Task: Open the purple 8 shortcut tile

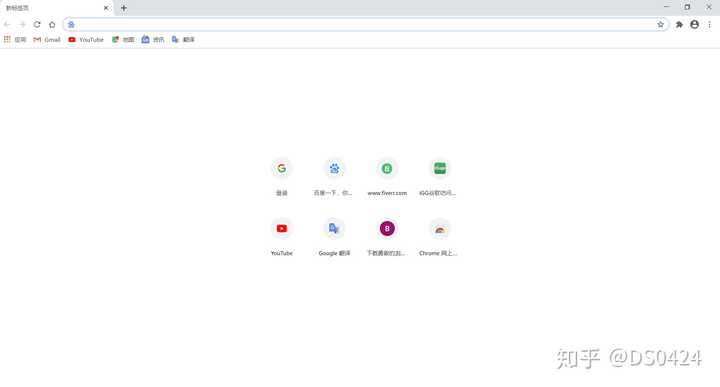Action: tap(387, 237)
